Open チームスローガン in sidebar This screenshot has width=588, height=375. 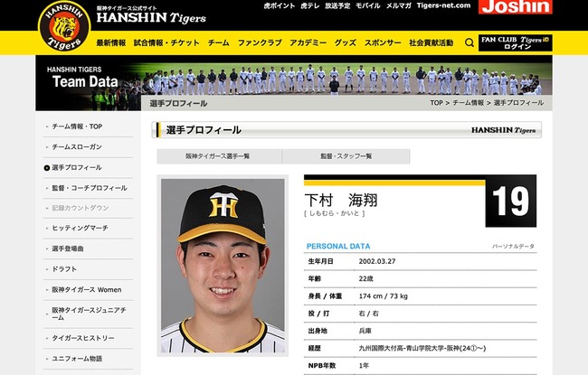77,147
